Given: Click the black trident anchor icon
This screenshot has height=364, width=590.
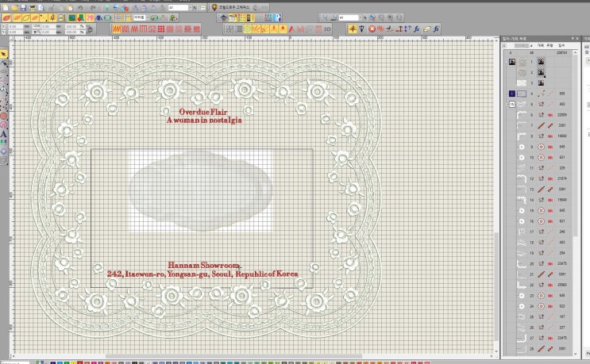Looking at the screenshot, I should click(x=361, y=29).
